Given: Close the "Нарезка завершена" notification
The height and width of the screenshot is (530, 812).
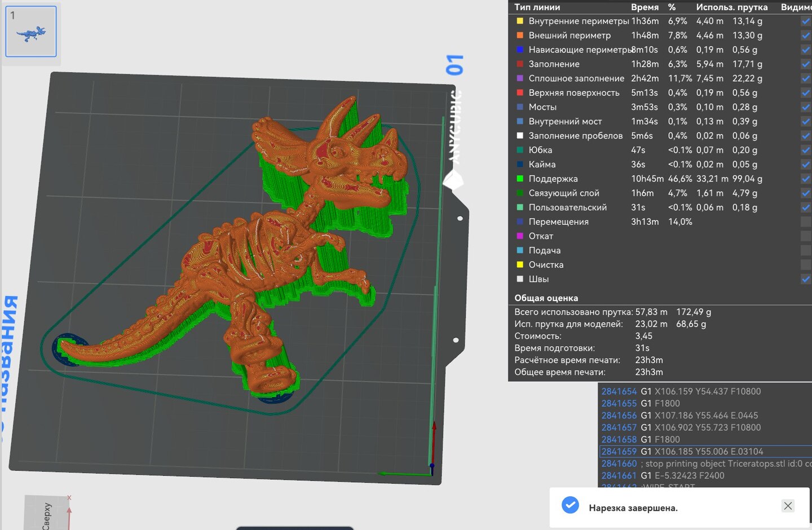Looking at the screenshot, I should (788, 506).
